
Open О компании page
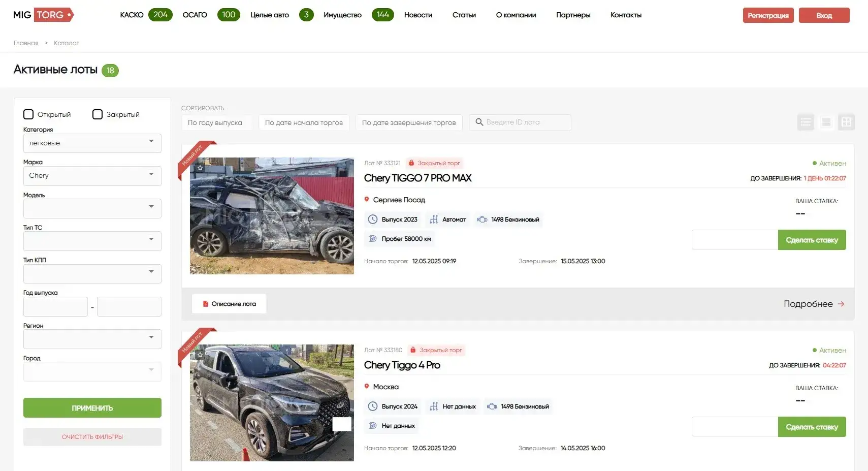pyautogui.click(x=516, y=15)
